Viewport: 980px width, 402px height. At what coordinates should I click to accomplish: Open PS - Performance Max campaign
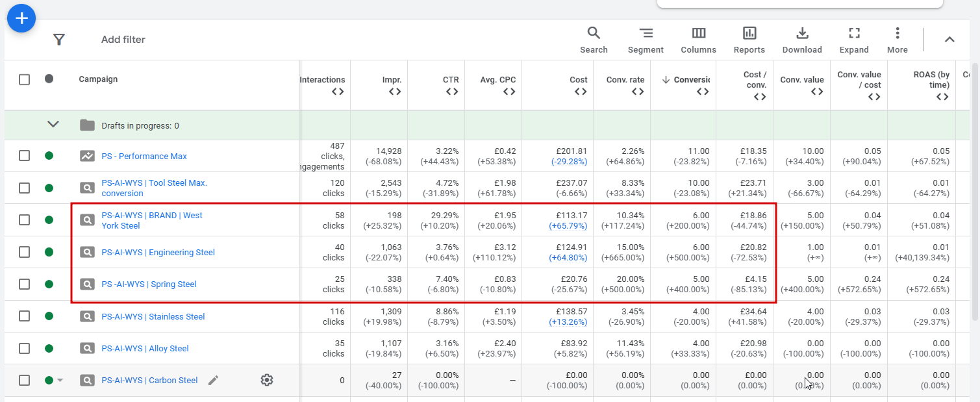[x=144, y=157]
